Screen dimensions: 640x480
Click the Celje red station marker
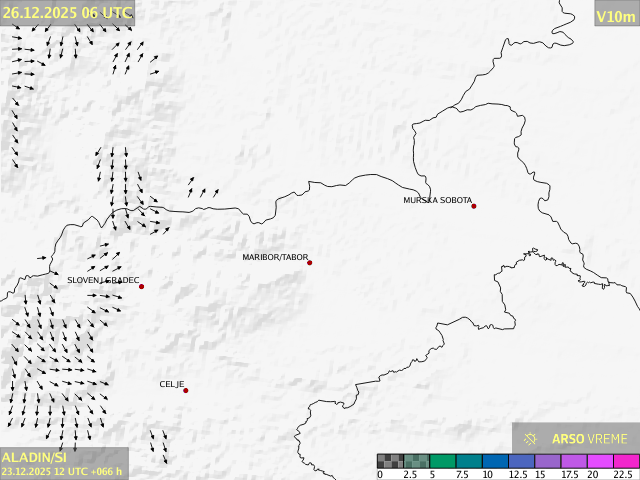[185, 391]
